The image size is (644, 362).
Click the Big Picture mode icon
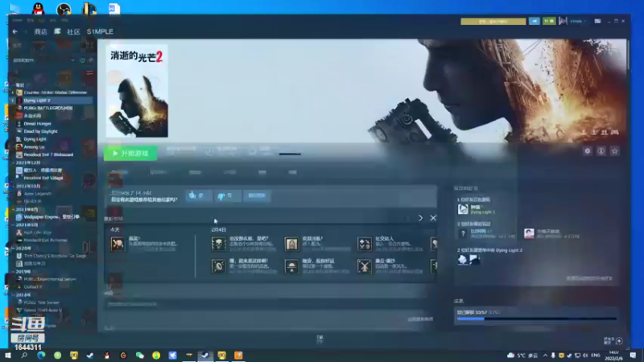tap(597, 22)
